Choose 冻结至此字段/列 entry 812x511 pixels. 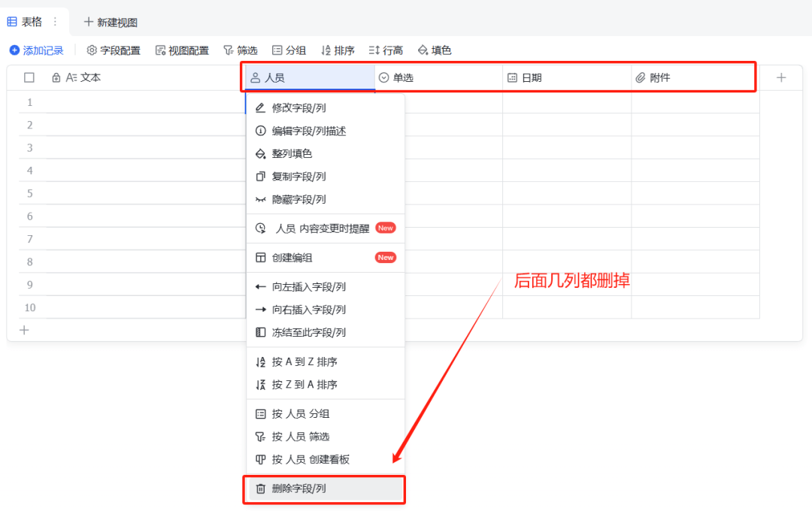point(326,332)
